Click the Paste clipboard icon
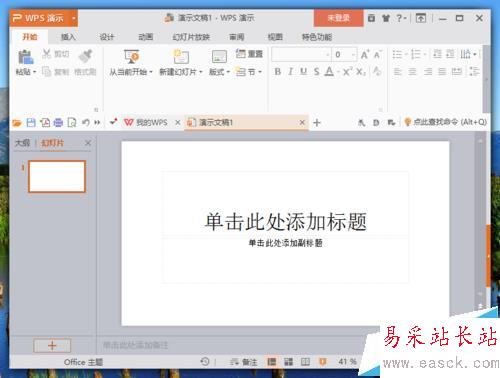 click(26, 57)
